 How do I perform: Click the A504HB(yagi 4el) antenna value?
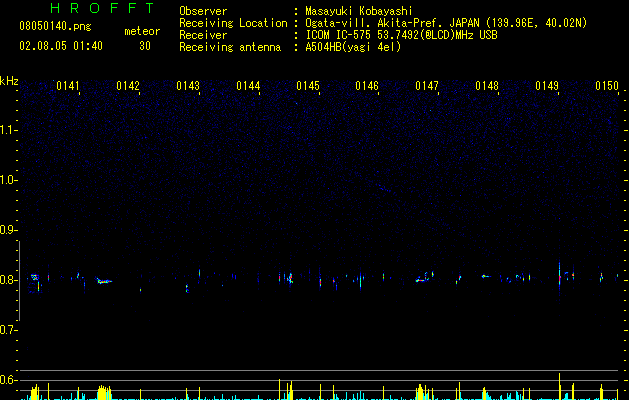tap(353, 47)
